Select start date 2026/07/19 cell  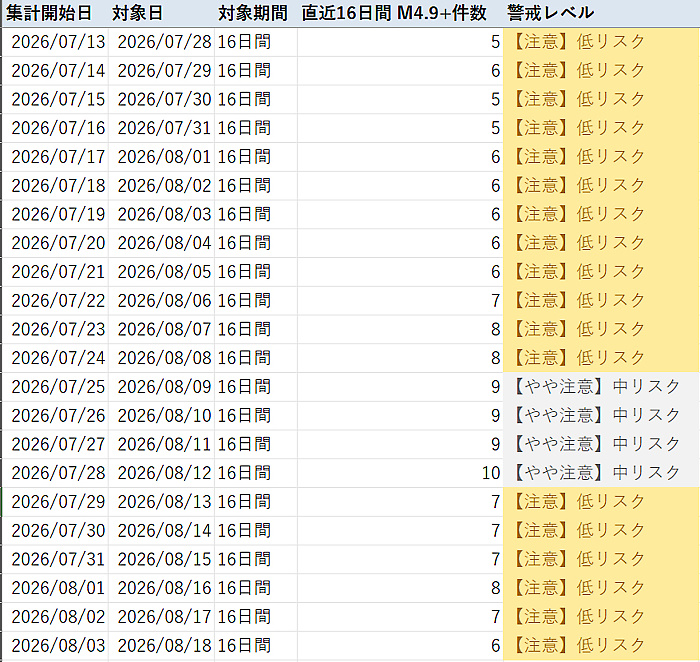point(55,214)
